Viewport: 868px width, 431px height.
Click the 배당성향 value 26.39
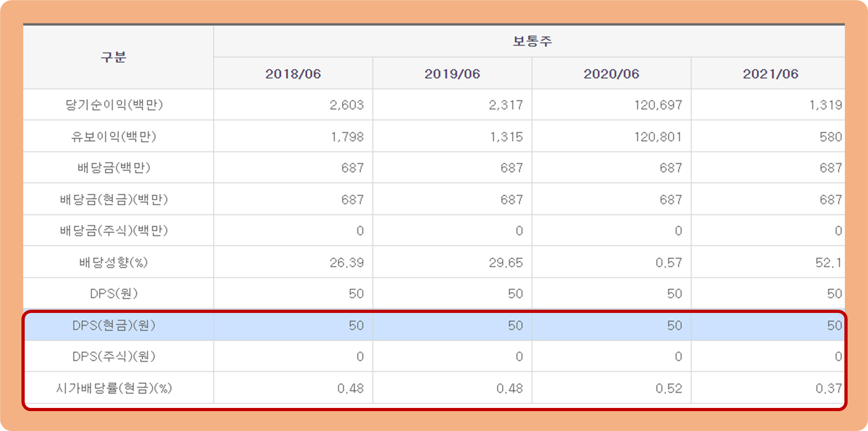click(x=347, y=262)
